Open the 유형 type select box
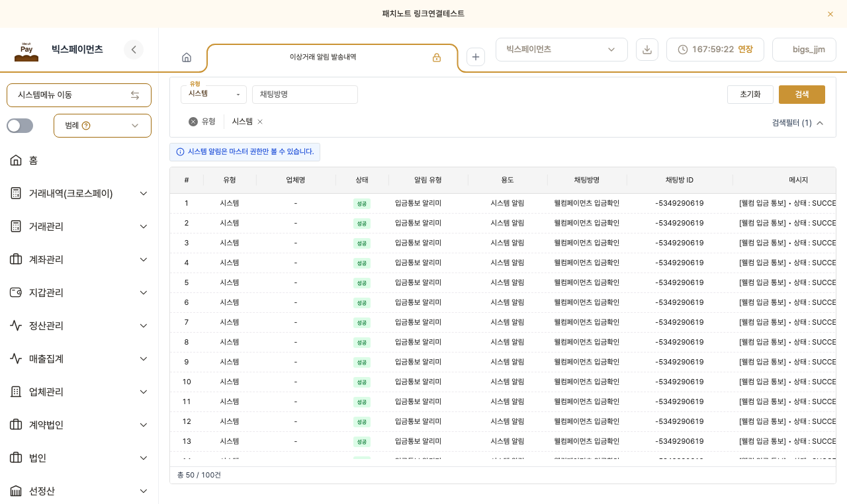847x504 pixels. pos(214,95)
